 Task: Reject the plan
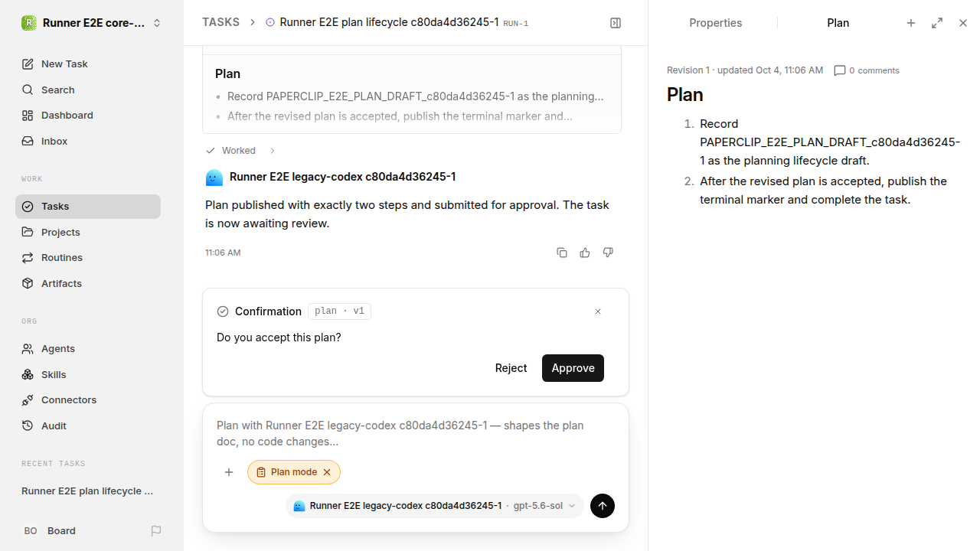coord(511,368)
